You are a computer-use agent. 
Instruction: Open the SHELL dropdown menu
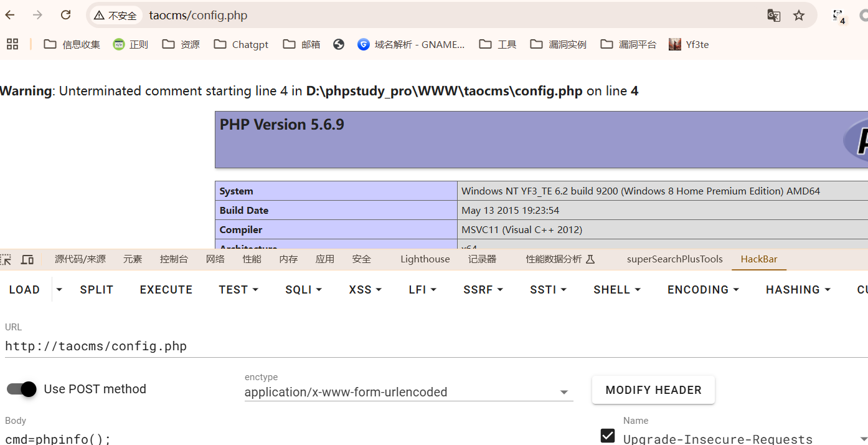click(x=617, y=290)
